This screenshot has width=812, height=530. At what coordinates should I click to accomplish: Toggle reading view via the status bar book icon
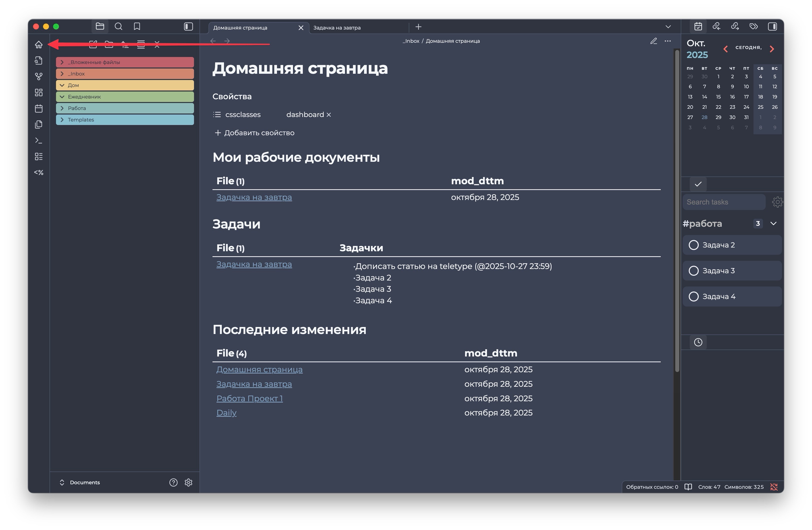tap(688, 487)
